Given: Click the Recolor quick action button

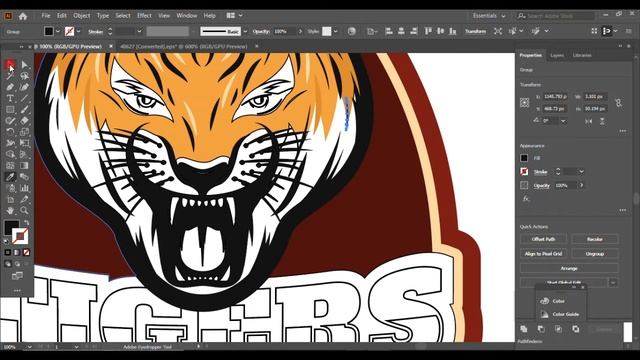Looking at the screenshot, I should point(595,239).
